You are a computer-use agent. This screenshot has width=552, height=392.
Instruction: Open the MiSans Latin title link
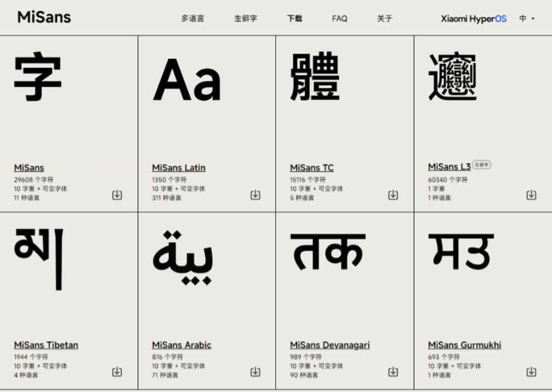(x=178, y=167)
